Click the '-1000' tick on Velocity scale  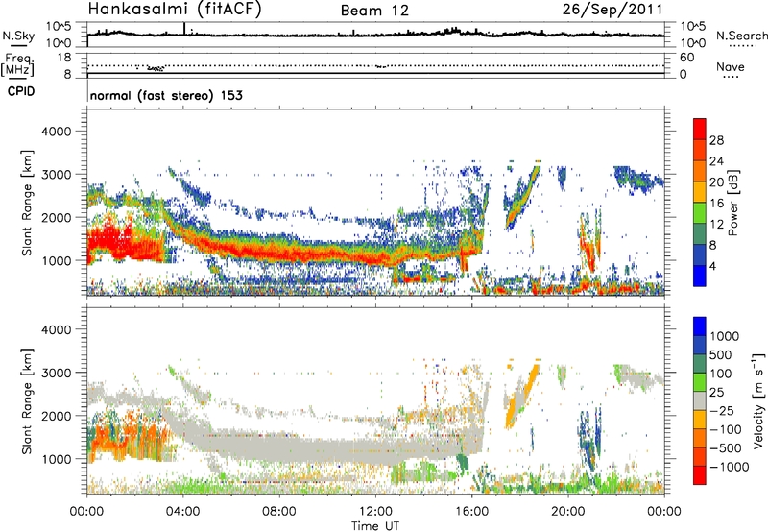click(x=729, y=467)
